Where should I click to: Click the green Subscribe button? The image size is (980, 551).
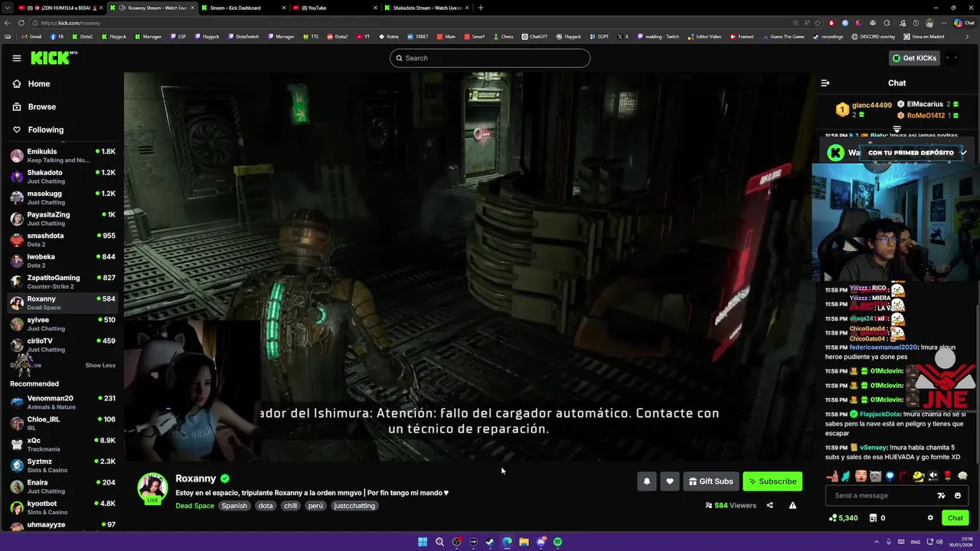(773, 481)
